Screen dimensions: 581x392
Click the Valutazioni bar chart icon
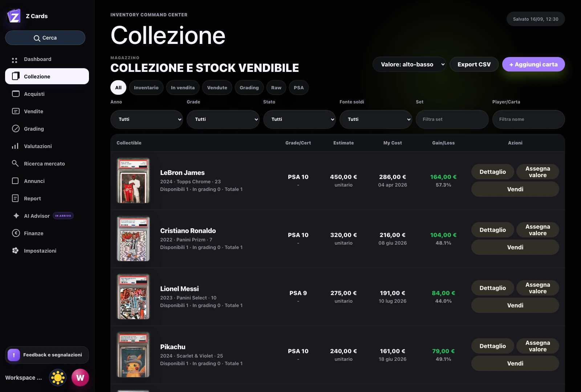(x=15, y=146)
